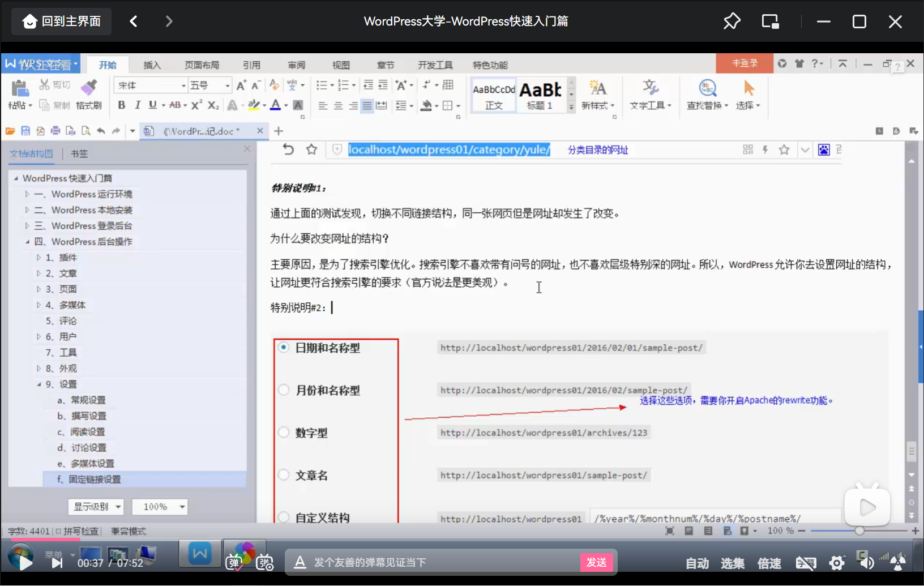Viewport: 924px width, 586px height.
Task: Increase paragraph indent
Action: (383, 85)
